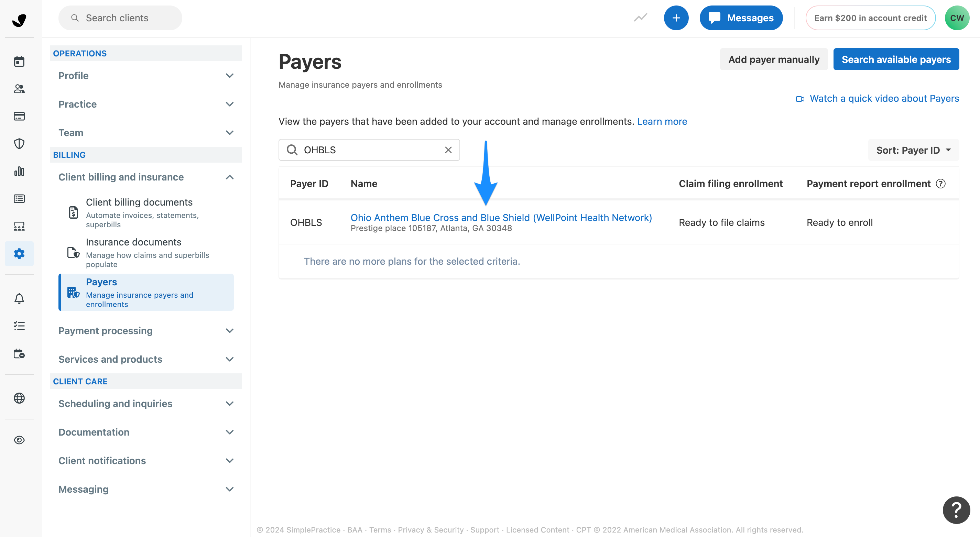Click the payment report enrollment info icon
Image resolution: width=980 pixels, height=537 pixels.
pyautogui.click(x=940, y=184)
